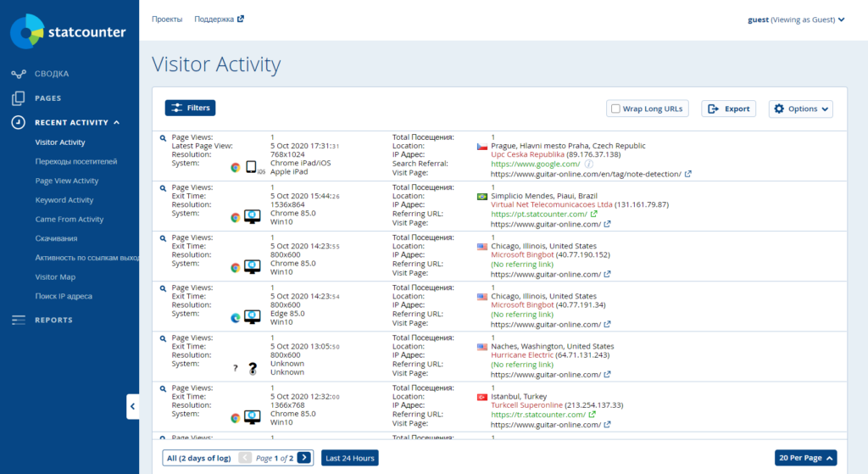Click the Reports menu icon
The height and width of the screenshot is (474, 868).
[19, 320]
